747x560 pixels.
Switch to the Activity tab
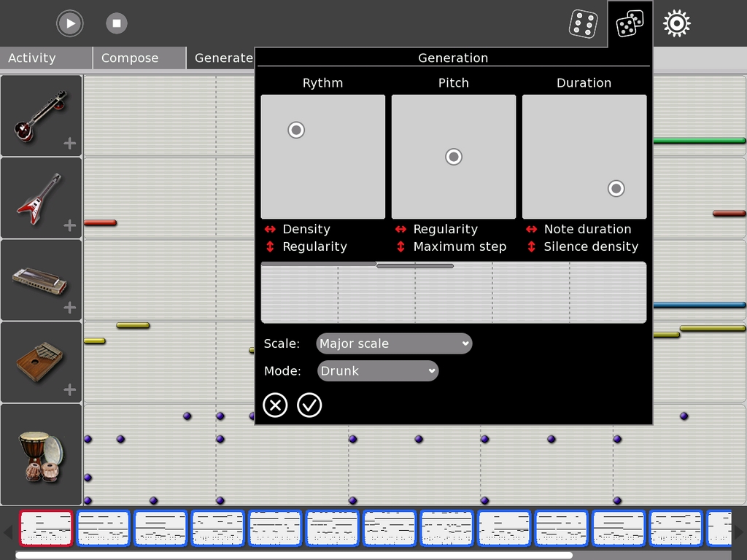[x=46, y=58]
